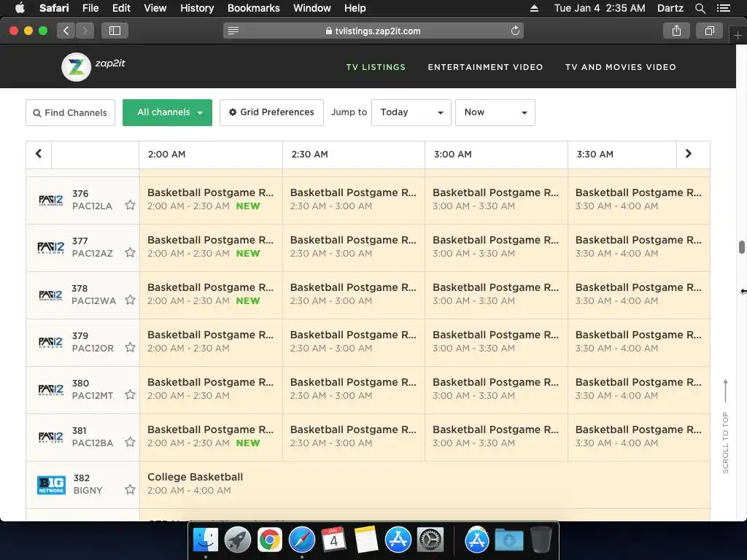Open the View menu
This screenshot has width=747, height=560.
(x=155, y=8)
